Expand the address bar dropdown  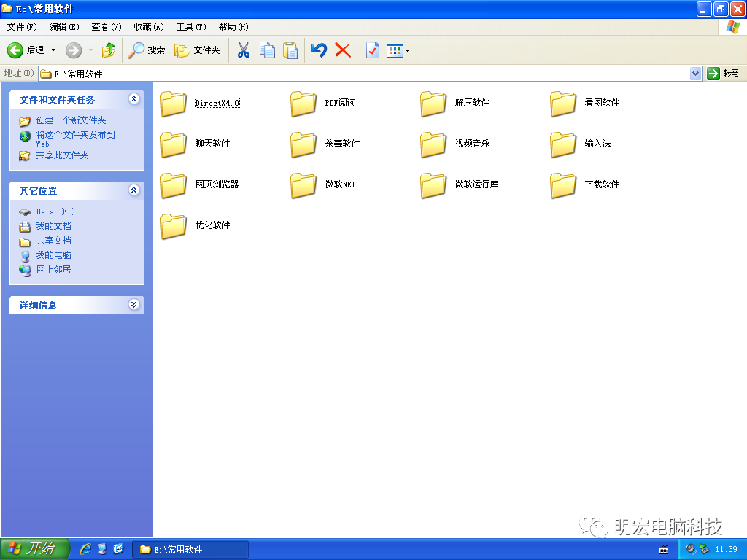coord(695,74)
